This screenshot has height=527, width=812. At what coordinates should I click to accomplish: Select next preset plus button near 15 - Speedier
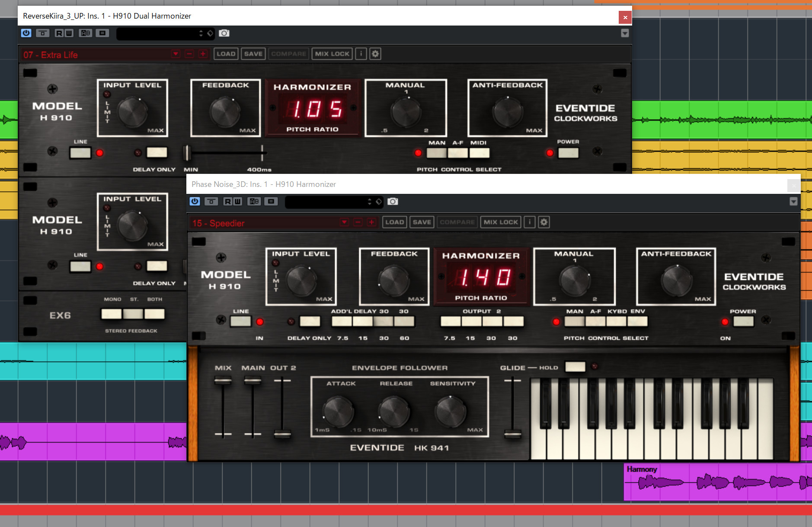click(371, 222)
